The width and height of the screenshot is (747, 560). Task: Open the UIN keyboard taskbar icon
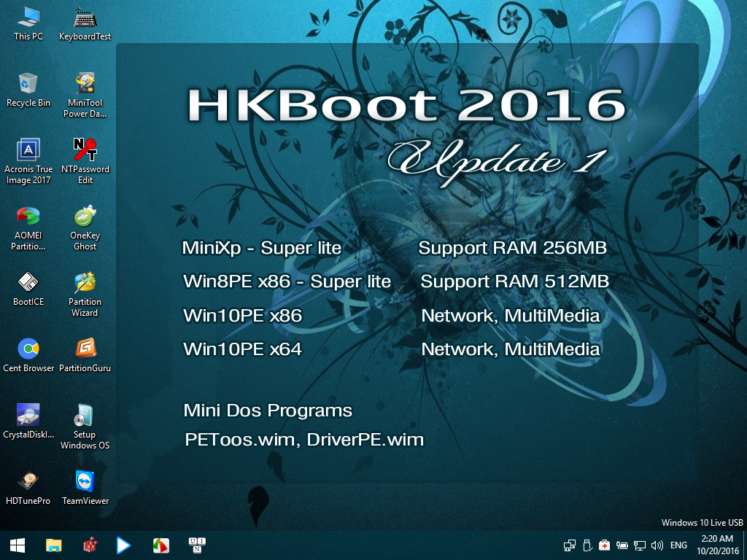tap(197, 545)
